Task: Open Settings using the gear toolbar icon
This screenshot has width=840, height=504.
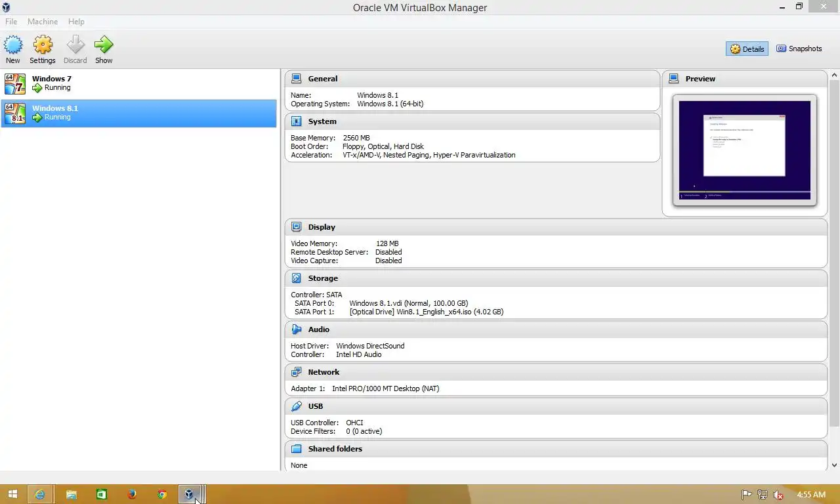Action: [x=43, y=45]
